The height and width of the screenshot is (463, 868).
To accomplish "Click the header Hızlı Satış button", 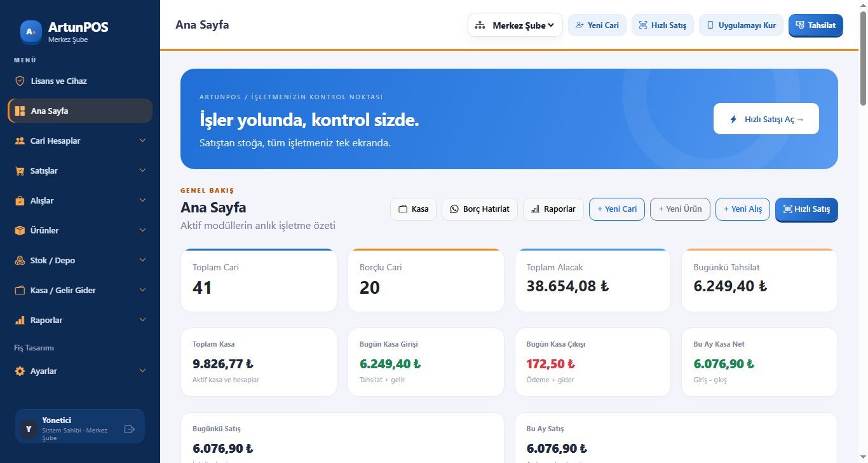I will [663, 25].
